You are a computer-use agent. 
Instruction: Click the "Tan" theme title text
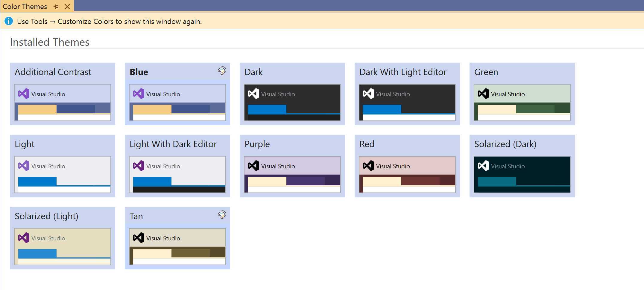click(136, 216)
